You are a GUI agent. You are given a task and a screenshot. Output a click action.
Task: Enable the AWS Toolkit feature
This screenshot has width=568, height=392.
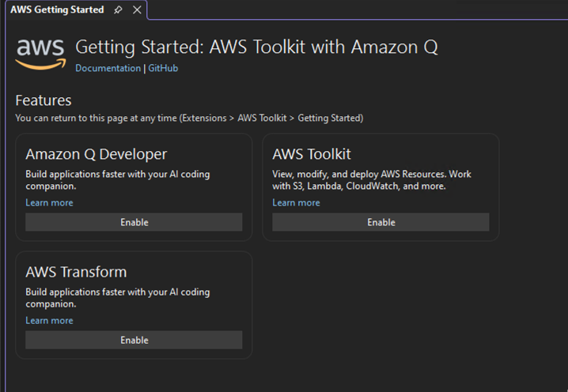pyautogui.click(x=381, y=222)
